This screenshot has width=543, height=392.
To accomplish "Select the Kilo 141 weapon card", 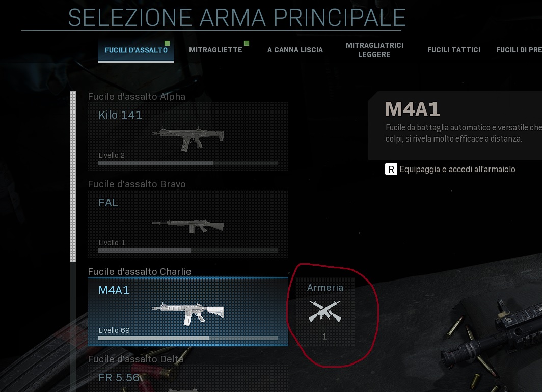I will point(187,136).
